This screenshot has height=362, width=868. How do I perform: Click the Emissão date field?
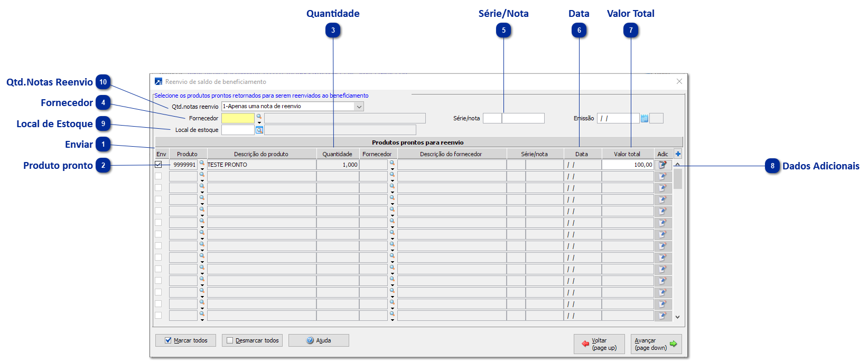(618, 118)
